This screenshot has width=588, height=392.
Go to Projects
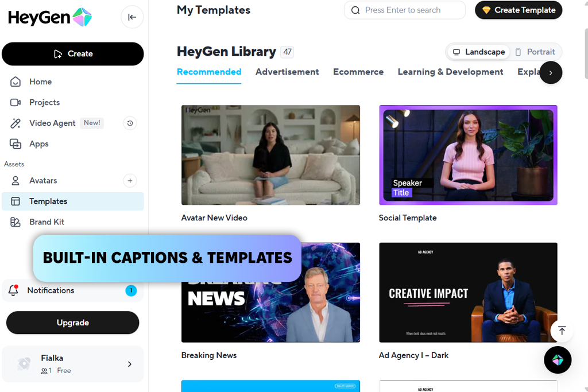point(45,102)
